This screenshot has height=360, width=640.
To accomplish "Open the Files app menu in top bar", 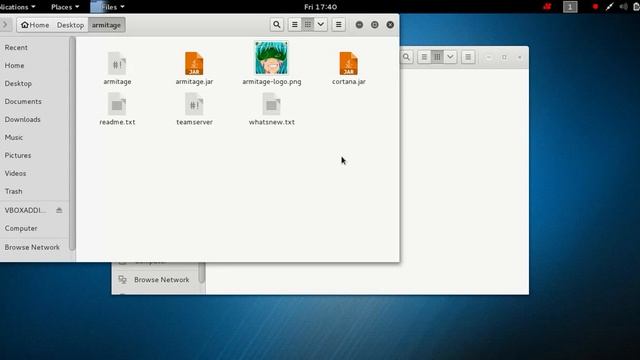I will 108,7.
